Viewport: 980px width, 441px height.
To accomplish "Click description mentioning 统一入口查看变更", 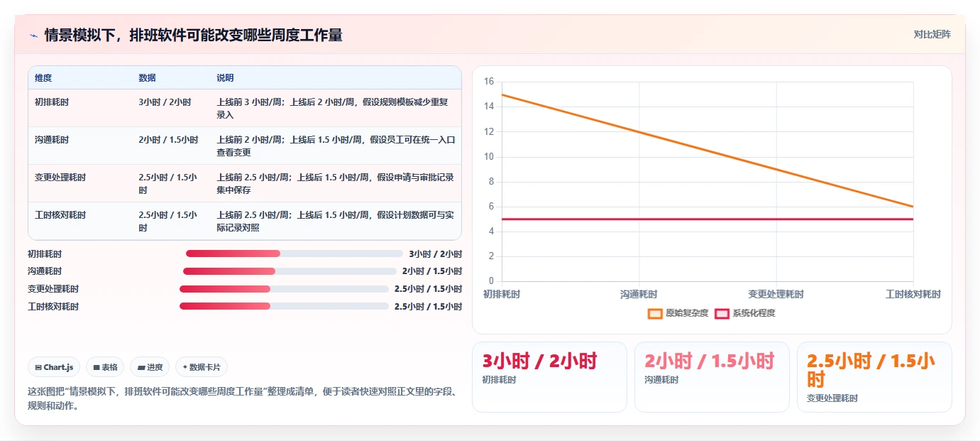I will [x=336, y=146].
